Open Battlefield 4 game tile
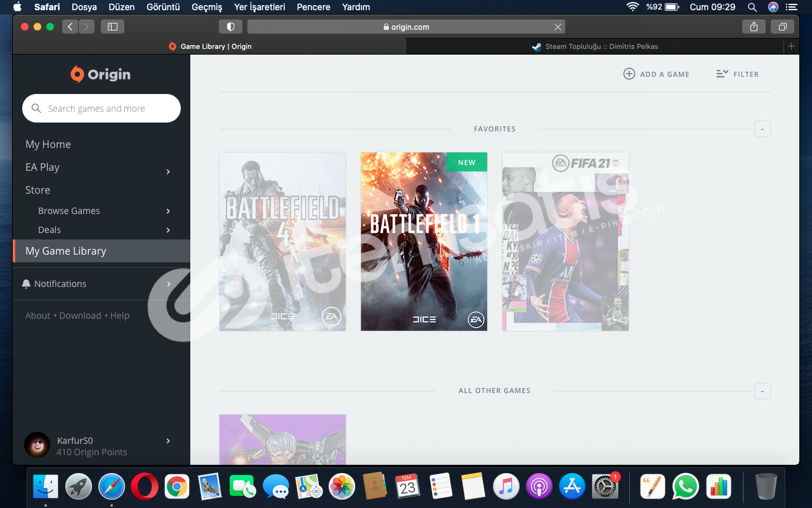812x508 pixels. (x=282, y=241)
